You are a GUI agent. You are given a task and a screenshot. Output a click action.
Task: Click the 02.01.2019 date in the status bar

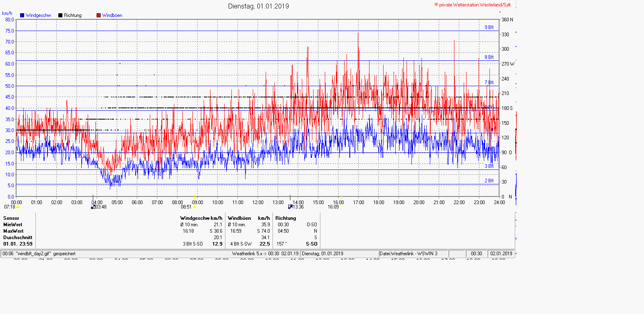point(501,254)
